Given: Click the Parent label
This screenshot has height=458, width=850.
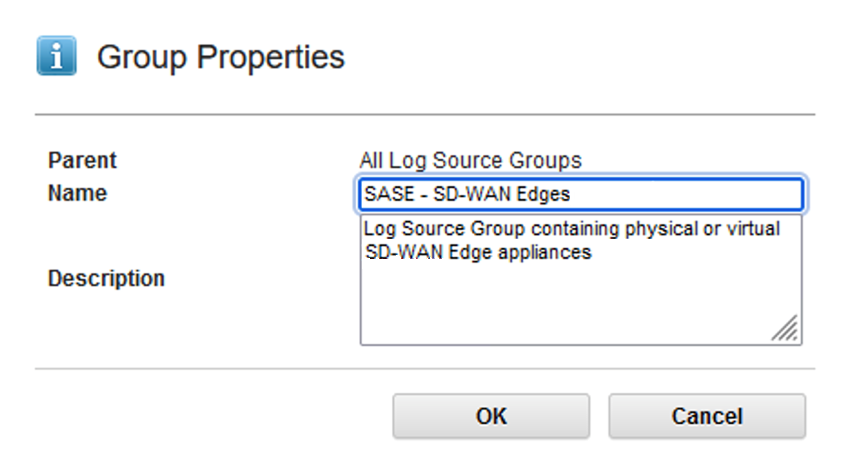Looking at the screenshot, I should click(82, 160).
